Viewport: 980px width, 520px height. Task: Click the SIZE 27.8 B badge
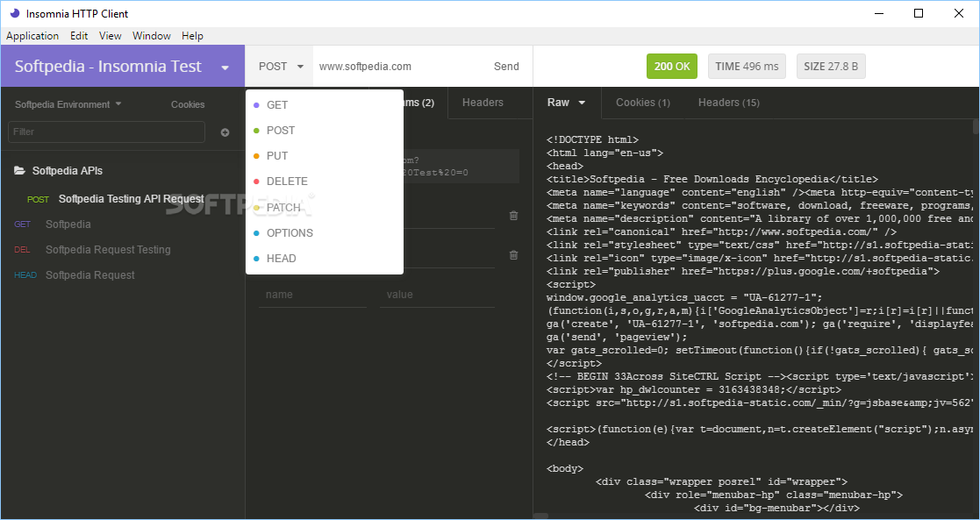coord(831,67)
